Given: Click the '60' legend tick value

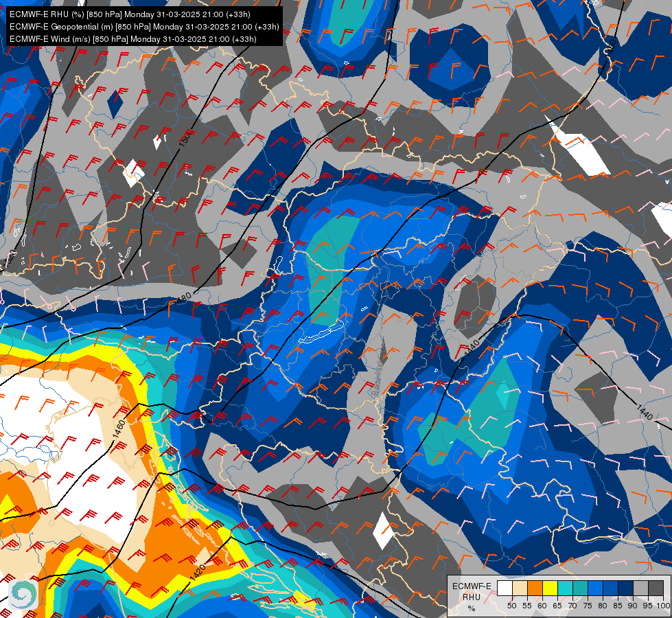Looking at the screenshot, I should pos(542,606).
